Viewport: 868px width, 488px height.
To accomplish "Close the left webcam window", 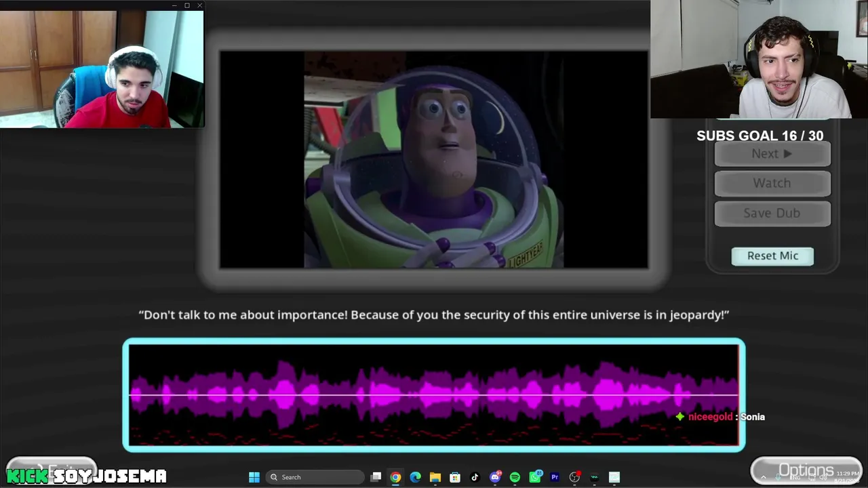I will click(x=199, y=5).
